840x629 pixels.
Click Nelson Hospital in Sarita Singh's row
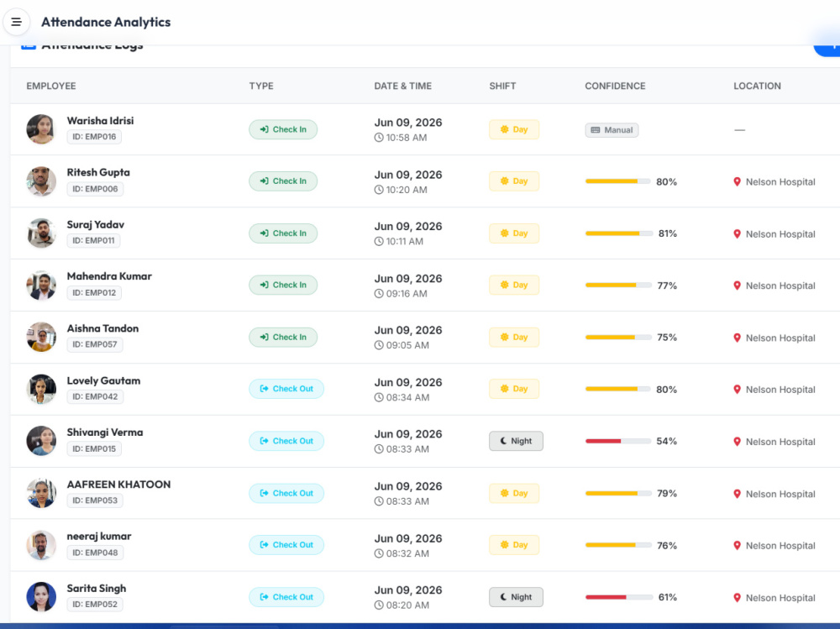coord(780,598)
